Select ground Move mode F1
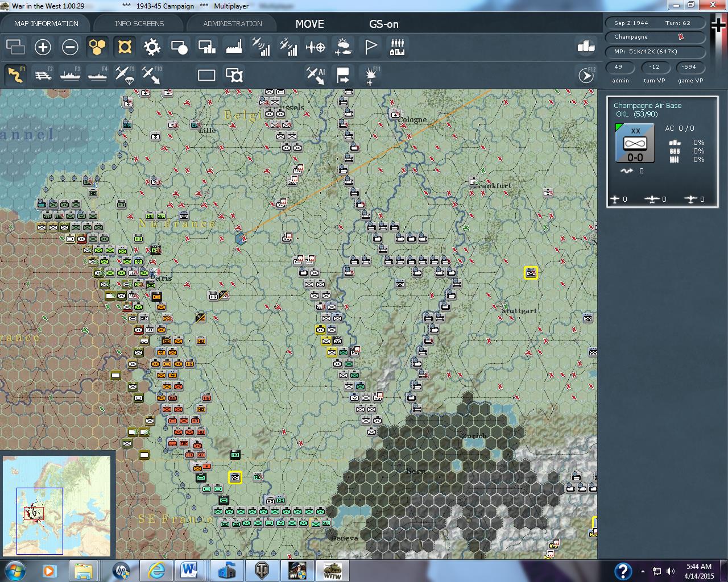 pos(16,75)
